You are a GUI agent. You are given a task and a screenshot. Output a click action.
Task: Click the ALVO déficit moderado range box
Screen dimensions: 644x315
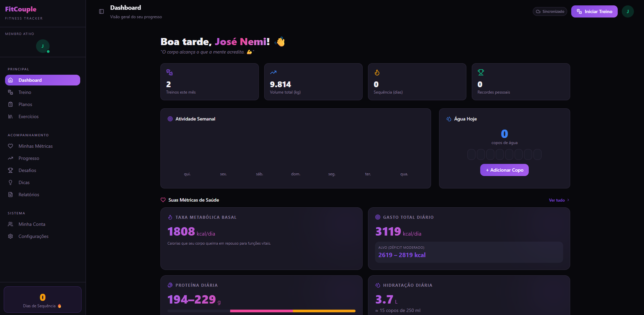pos(469,252)
